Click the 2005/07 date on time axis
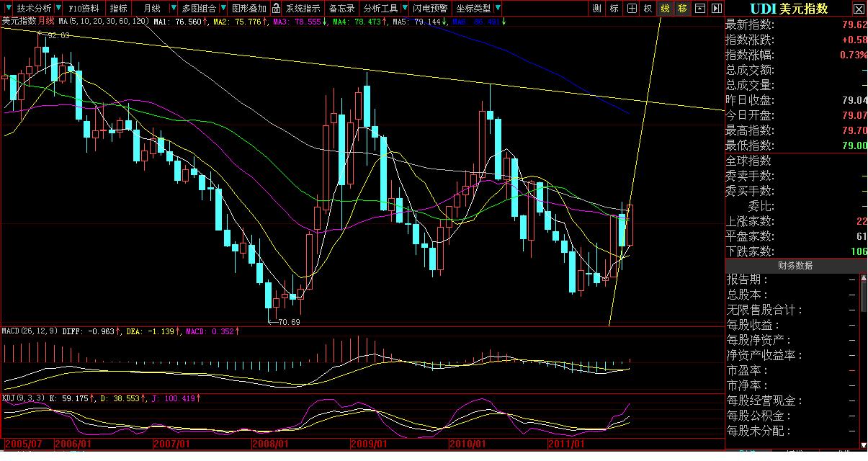 pyautogui.click(x=22, y=444)
